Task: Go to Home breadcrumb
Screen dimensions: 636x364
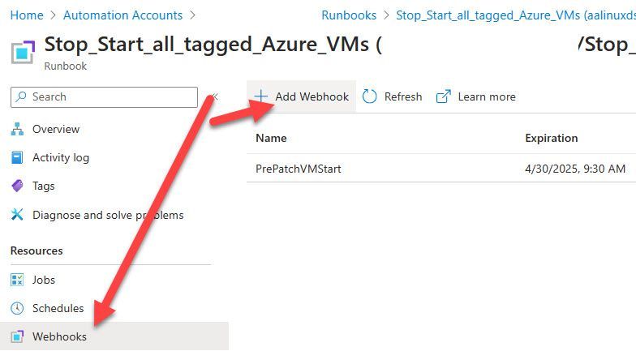Action: [27, 15]
